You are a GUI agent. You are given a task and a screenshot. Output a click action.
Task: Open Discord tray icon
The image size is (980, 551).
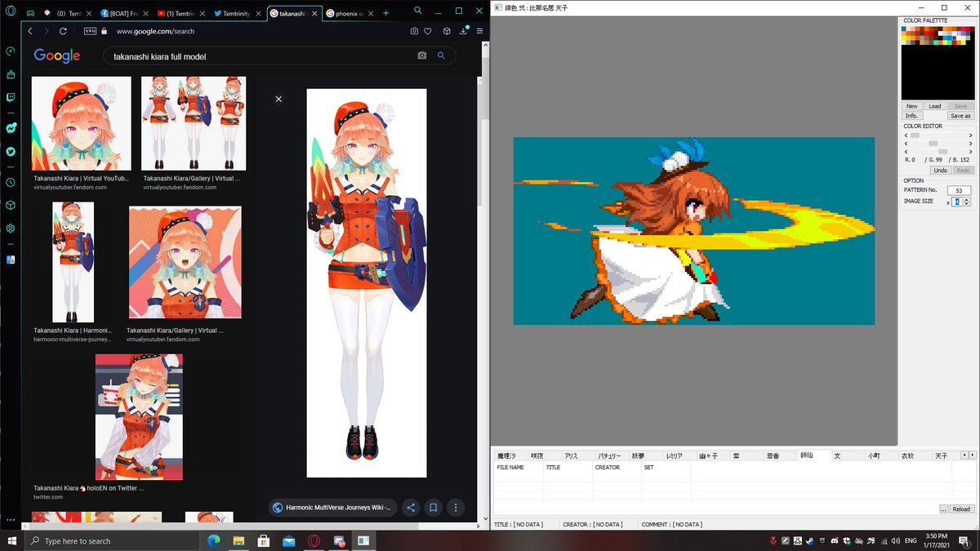(835, 540)
